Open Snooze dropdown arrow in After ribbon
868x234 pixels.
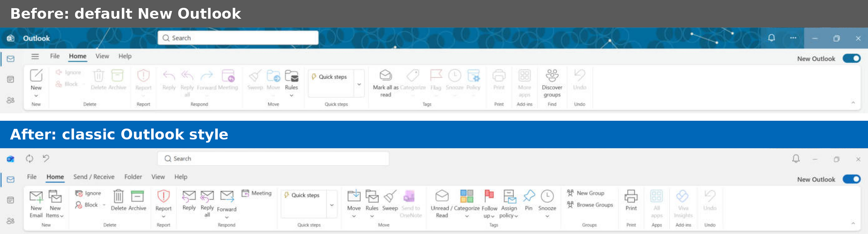[547, 216]
